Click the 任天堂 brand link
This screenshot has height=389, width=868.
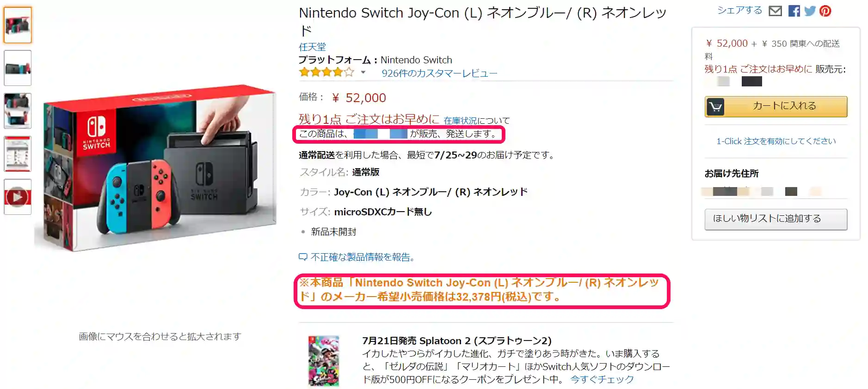(312, 47)
